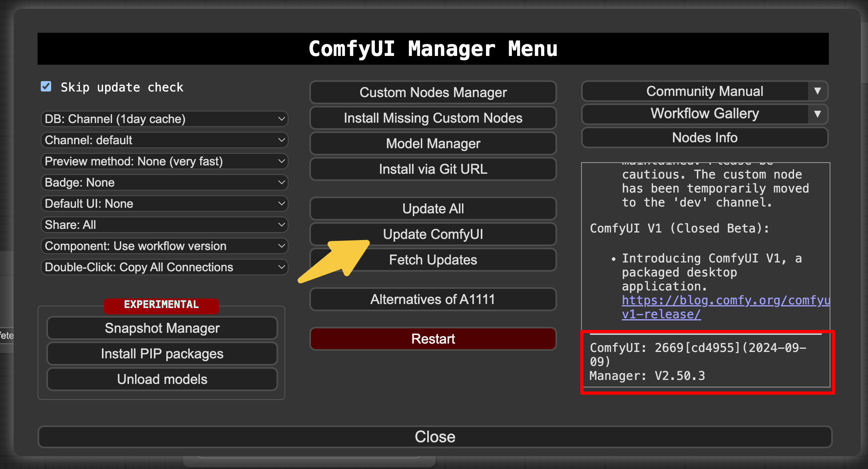
Task: Open the Custom Nodes Manager
Action: (x=433, y=92)
